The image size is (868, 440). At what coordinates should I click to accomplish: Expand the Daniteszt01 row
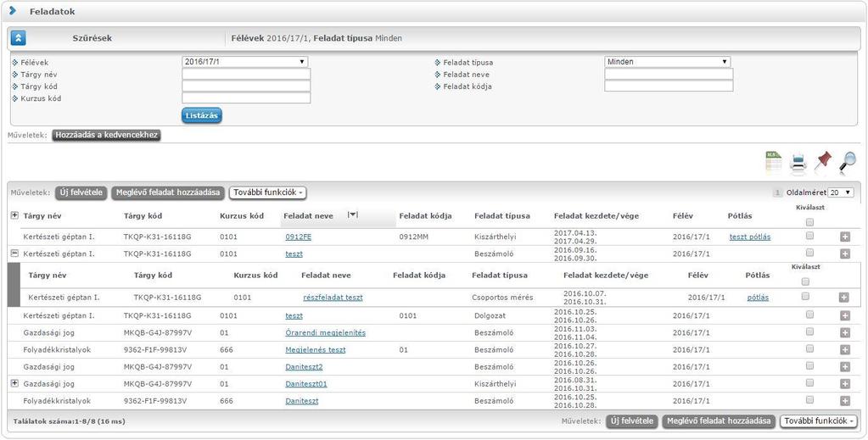coord(15,383)
